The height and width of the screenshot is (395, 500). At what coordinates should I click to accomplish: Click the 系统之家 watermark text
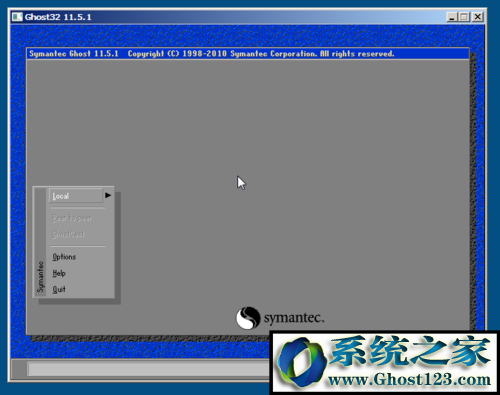click(410, 351)
